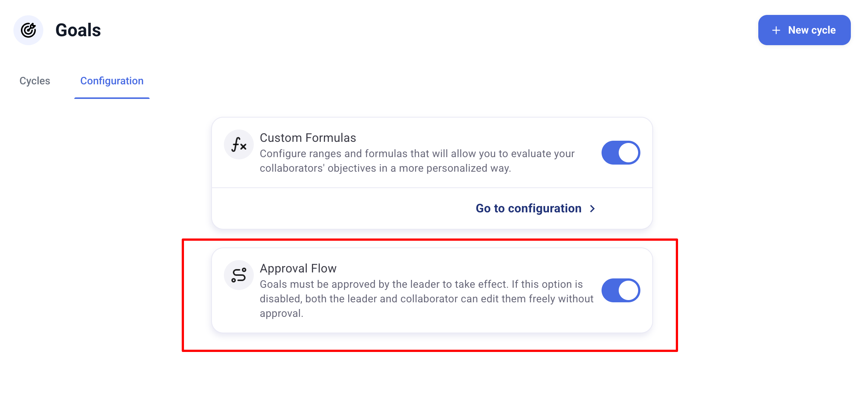The width and height of the screenshot is (868, 418).
Task: Select the Configuration tab
Action: coord(112,81)
